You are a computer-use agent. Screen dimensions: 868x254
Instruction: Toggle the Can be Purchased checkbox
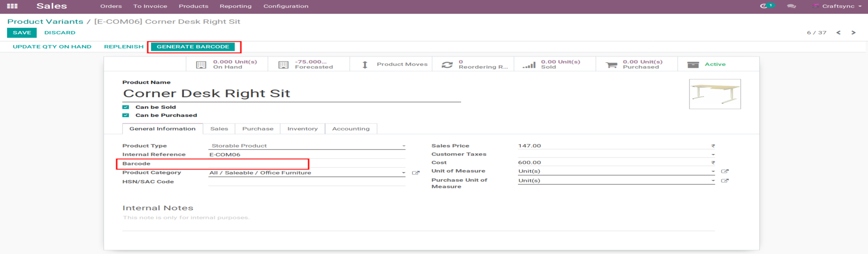(126, 115)
